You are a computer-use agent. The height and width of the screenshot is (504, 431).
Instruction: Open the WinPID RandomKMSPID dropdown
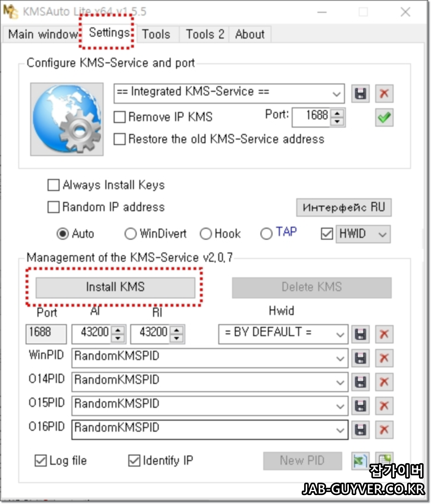tap(340, 358)
